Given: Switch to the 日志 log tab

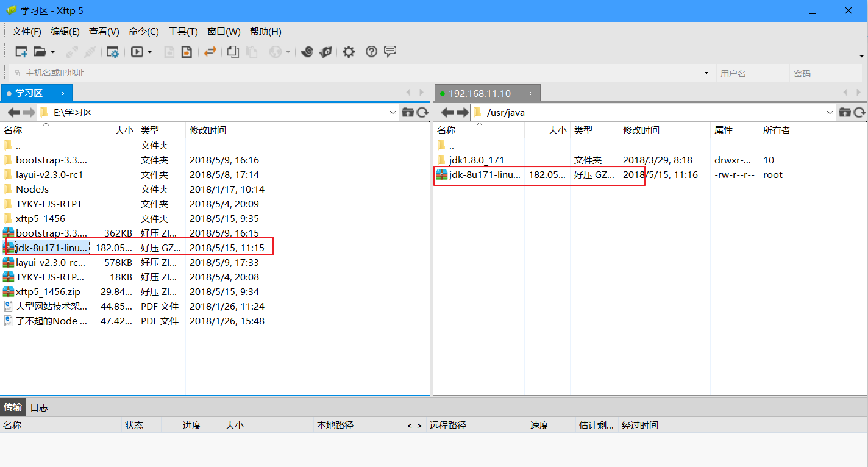Looking at the screenshot, I should tap(39, 407).
